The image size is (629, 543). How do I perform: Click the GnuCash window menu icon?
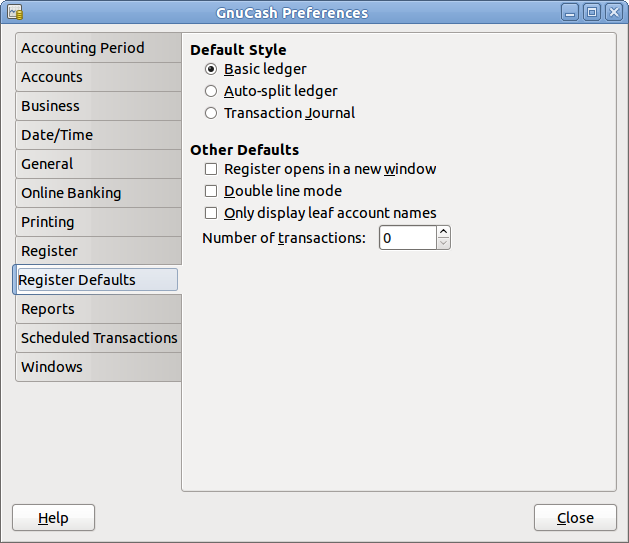[x=14, y=13]
